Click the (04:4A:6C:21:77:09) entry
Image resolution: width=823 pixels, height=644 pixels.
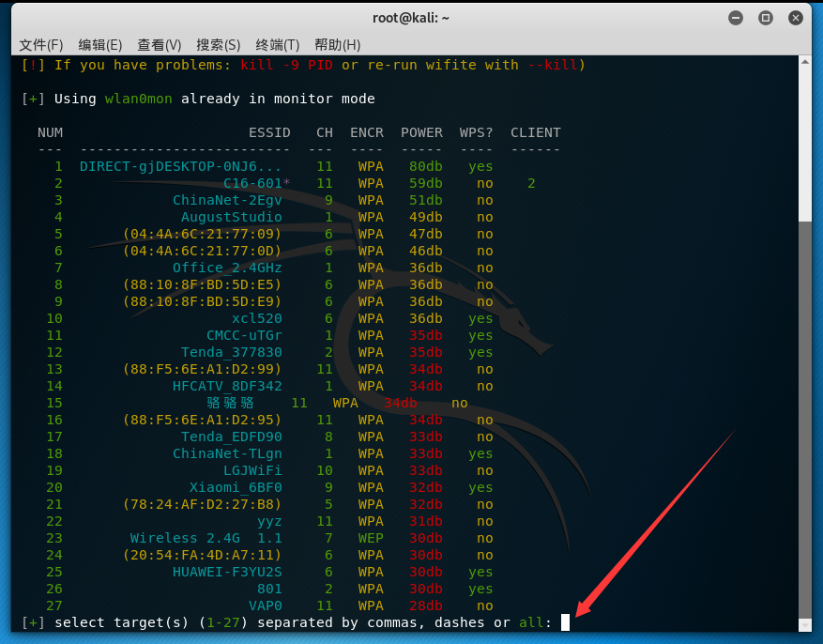202,234
